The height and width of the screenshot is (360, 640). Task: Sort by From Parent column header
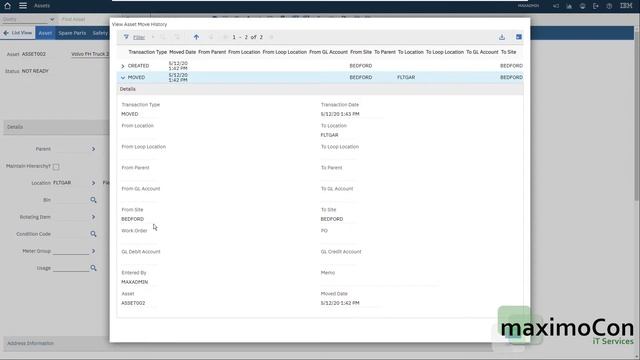(212, 52)
